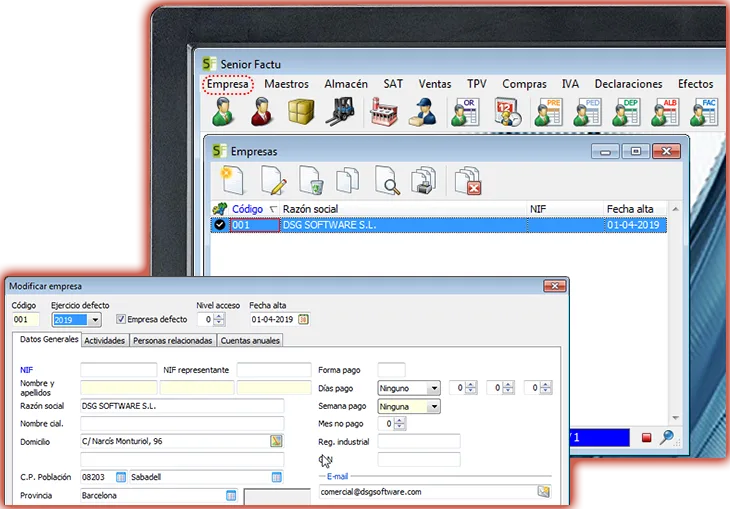
Task: Open the forklift warehouse icon
Action: click(340, 112)
